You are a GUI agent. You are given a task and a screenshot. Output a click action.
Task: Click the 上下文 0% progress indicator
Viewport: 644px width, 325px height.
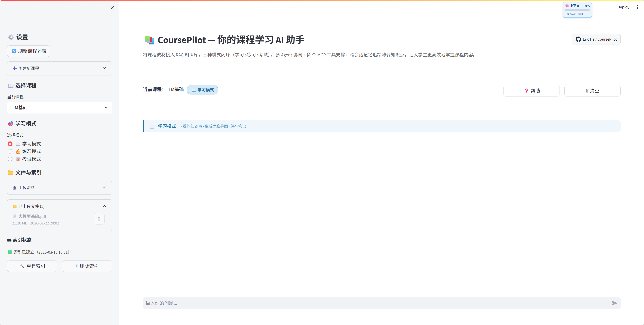(577, 9)
